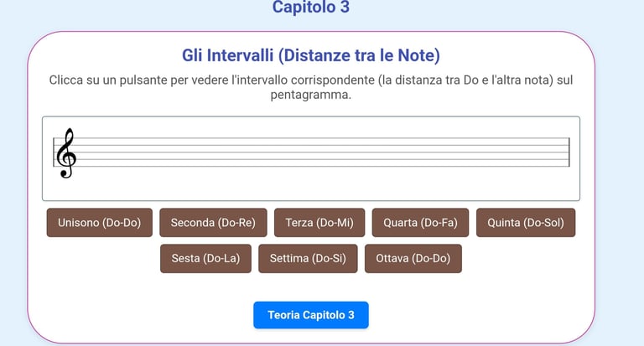This screenshot has width=644, height=346.
Task: Click the instruction text starting with Clicca
Action: 311,87
